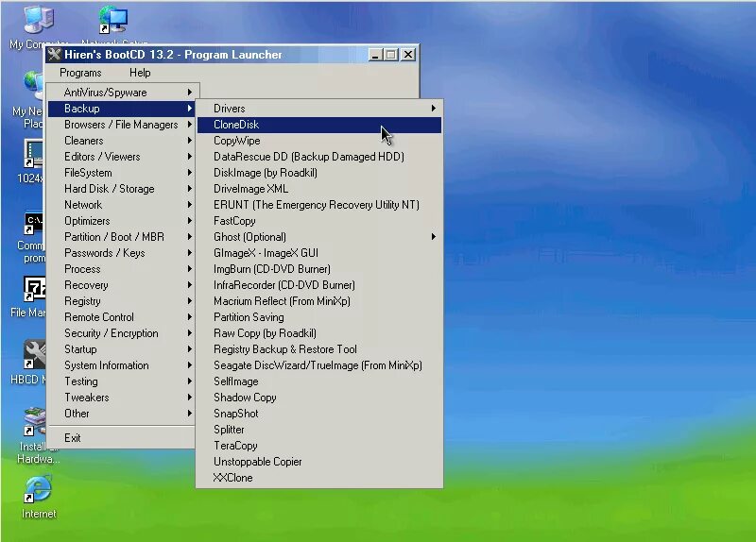Expand the FileSystem submenu
Viewport: 756px width, 542px height.
123,173
